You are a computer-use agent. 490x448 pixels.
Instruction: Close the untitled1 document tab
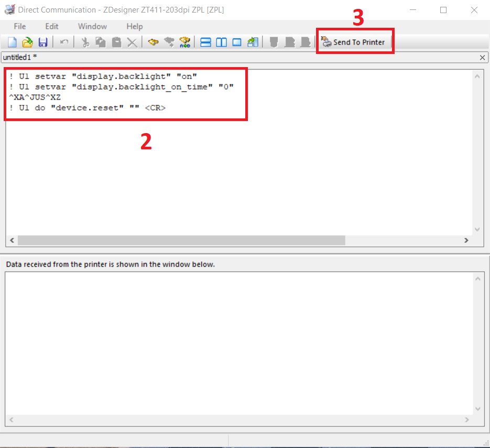[482, 57]
